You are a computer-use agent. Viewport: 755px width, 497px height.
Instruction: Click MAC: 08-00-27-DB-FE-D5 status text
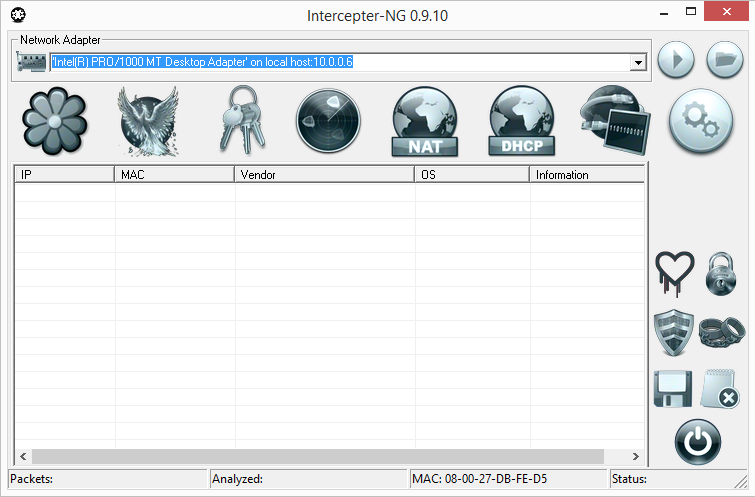click(480, 479)
